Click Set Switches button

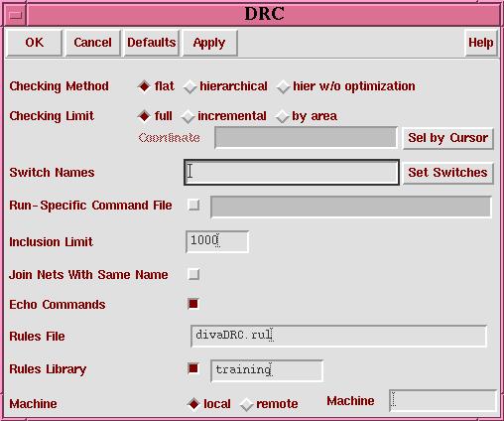[x=447, y=173]
